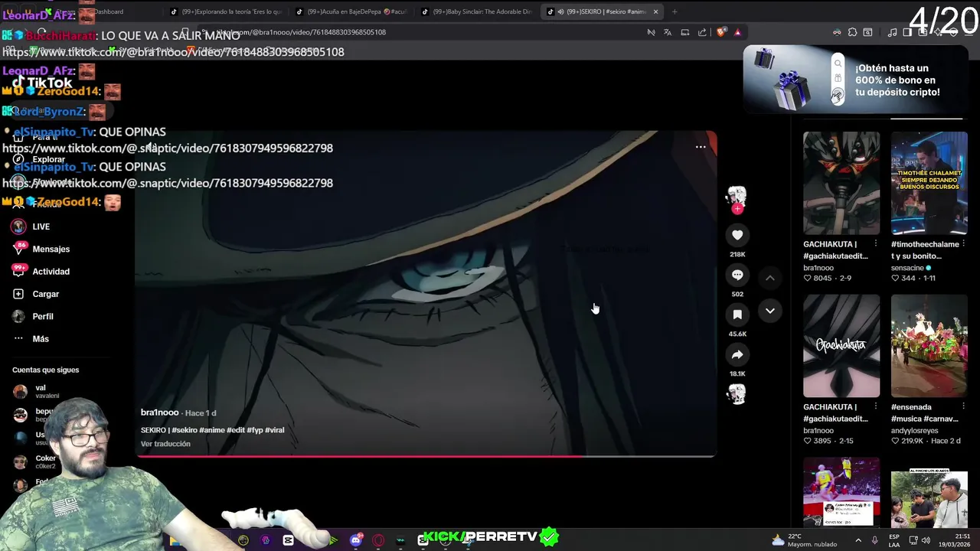Click the translate page icon in address bar
This screenshot has height=551, width=980.
point(668,32)
